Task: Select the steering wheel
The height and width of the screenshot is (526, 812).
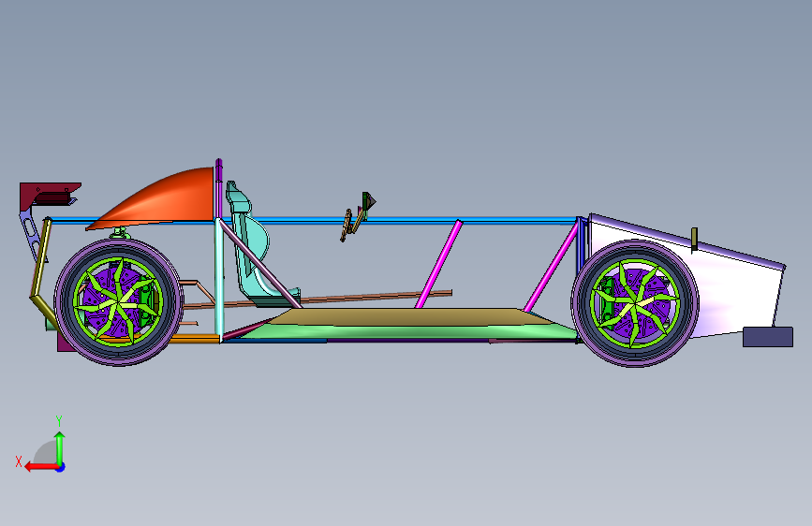Action: [346, 226]
